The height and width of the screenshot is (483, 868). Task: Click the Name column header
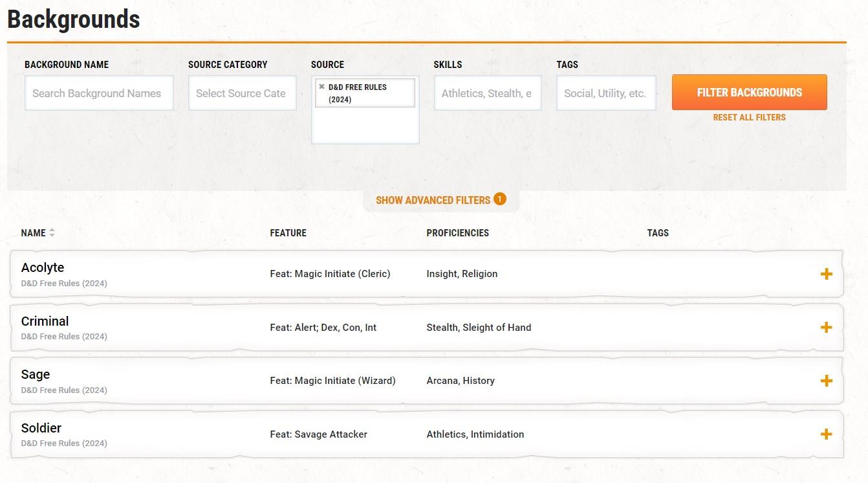(33, 233)
